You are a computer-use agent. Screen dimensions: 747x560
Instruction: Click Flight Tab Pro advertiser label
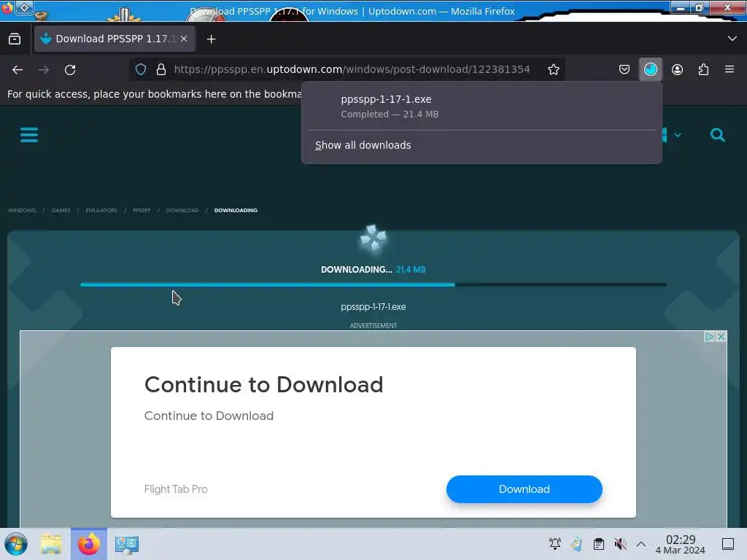click(x=176, y=489)
